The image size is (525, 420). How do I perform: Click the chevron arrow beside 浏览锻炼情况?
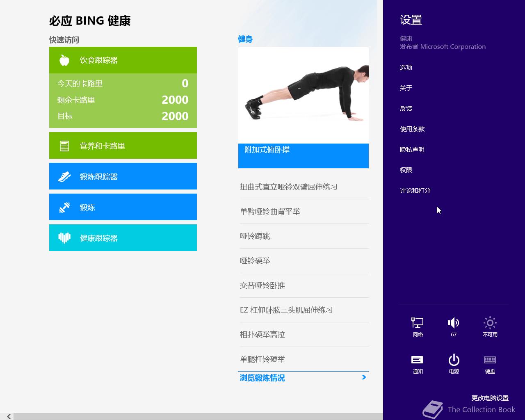(x=364, y=377)
